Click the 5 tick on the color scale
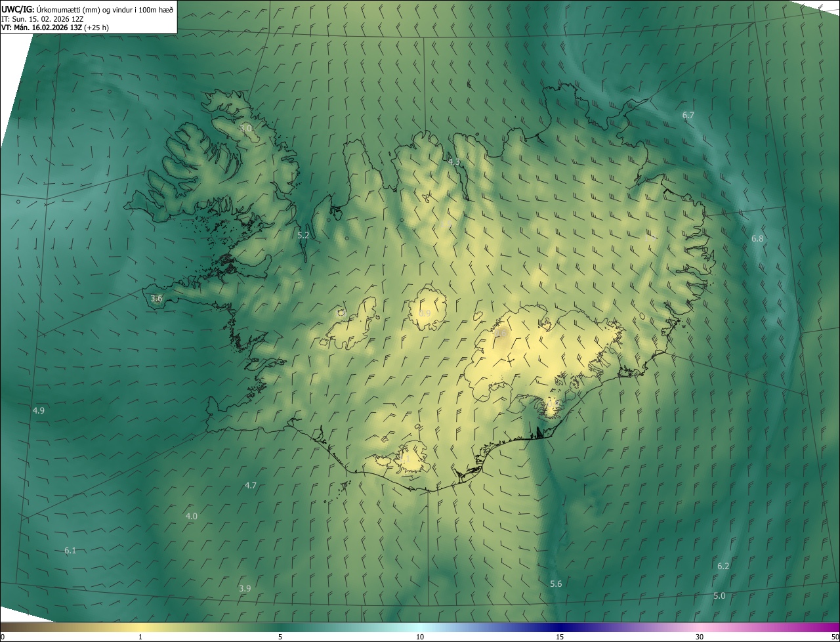Viewport: 840px width, 642px height. point(280,637)
